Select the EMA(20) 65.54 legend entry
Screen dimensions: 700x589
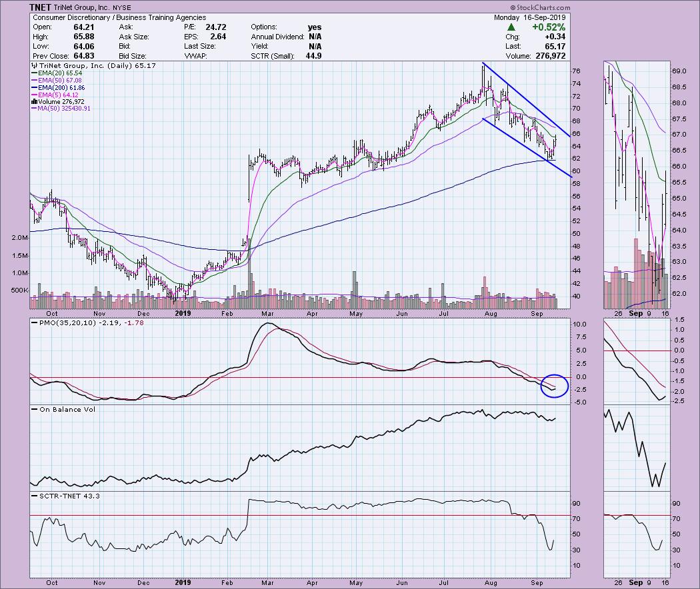(x=57, y=73)
